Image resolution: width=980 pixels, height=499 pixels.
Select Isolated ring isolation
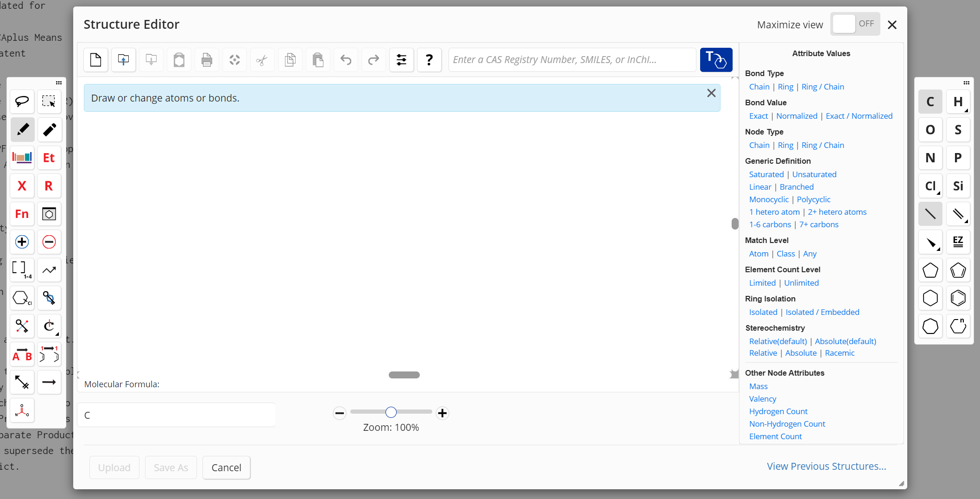[763, 312]
